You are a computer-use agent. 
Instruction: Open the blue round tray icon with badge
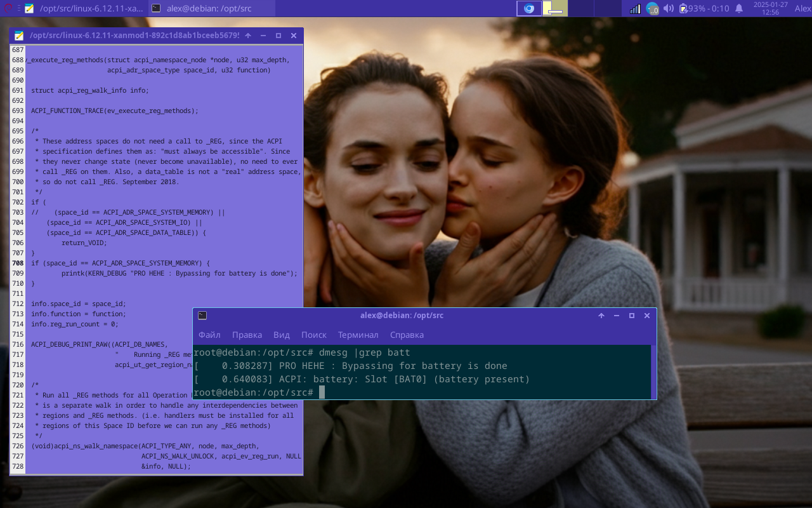point(652,9)
